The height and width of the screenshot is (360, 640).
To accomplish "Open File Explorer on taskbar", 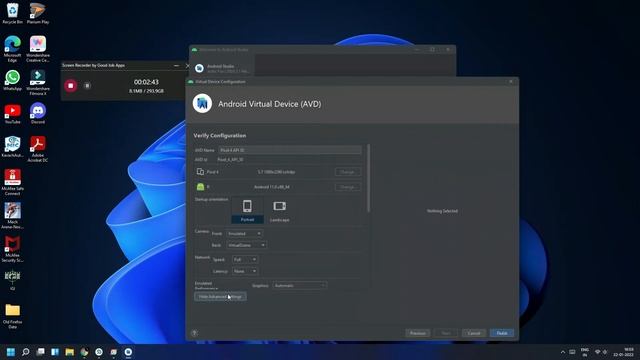I will 70,352.
